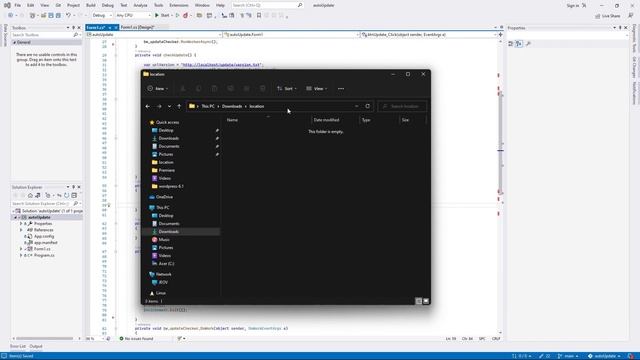The image size is (640, 360).
Task: Select app.manifest in Solution Explorer
Action: [45, 242]
